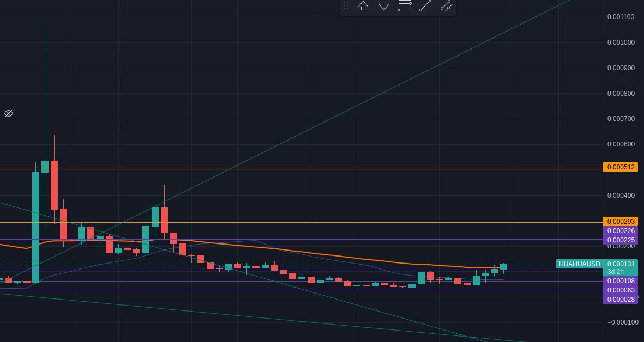Open the 0.000108 level label options
Screen dimensions: 644x342
621,281
